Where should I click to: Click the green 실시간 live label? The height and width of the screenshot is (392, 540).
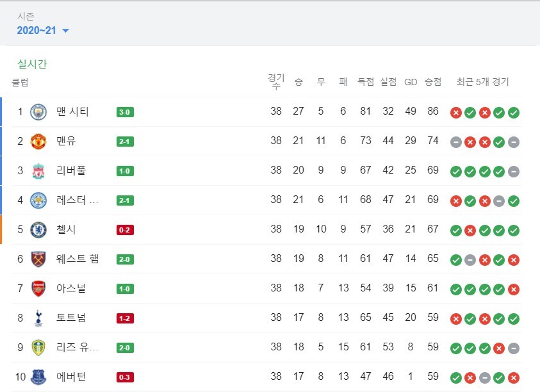click(x=32, y=63)
